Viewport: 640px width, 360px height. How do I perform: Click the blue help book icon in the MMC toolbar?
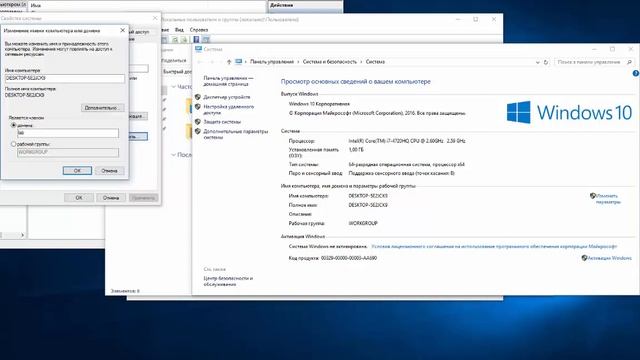[196, 40]
